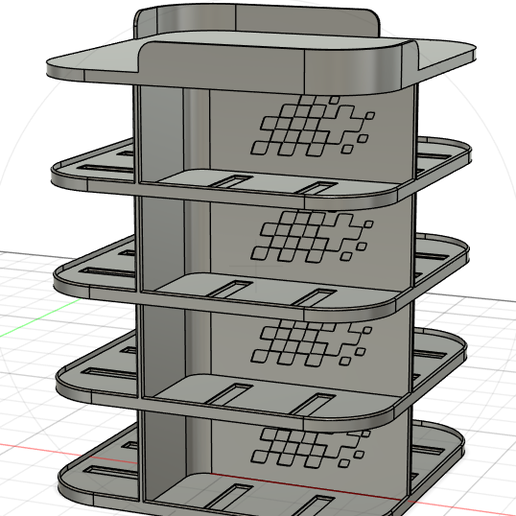Screen dimensions: 516x516
Task: Select the checkered cutout pattern on the uppermost tier panel
Action: [313, 126]
